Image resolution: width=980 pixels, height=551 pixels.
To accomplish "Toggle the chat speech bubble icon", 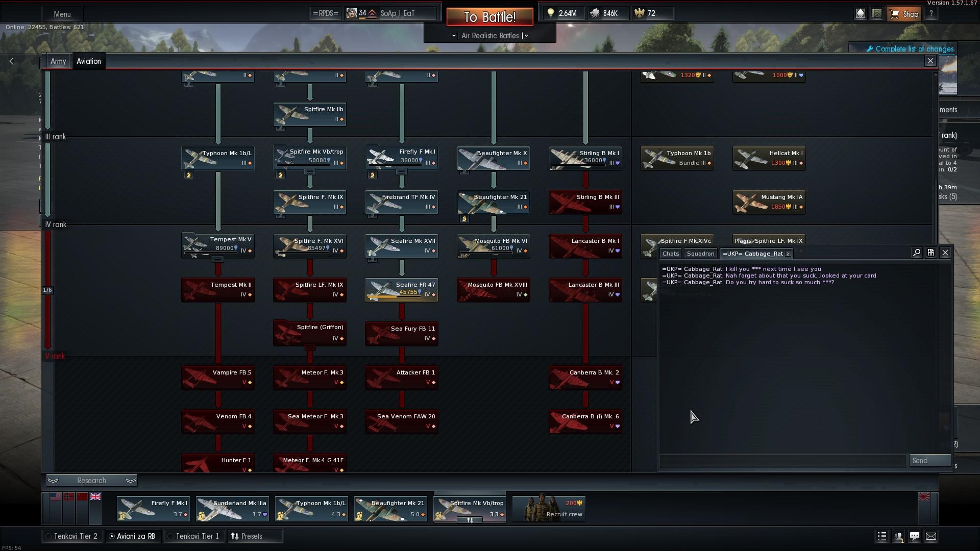I will pos(915,536).
